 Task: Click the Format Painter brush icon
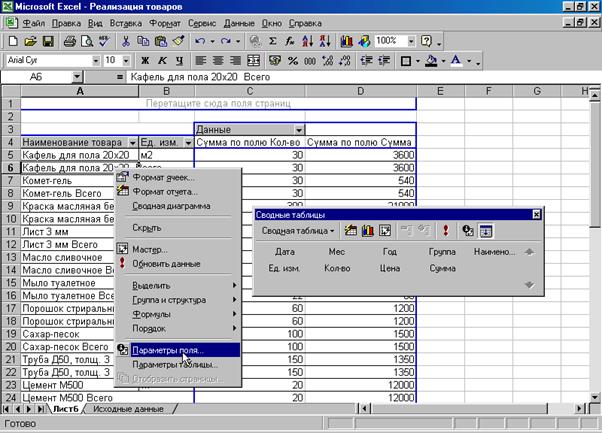click(x=178, y=41)
